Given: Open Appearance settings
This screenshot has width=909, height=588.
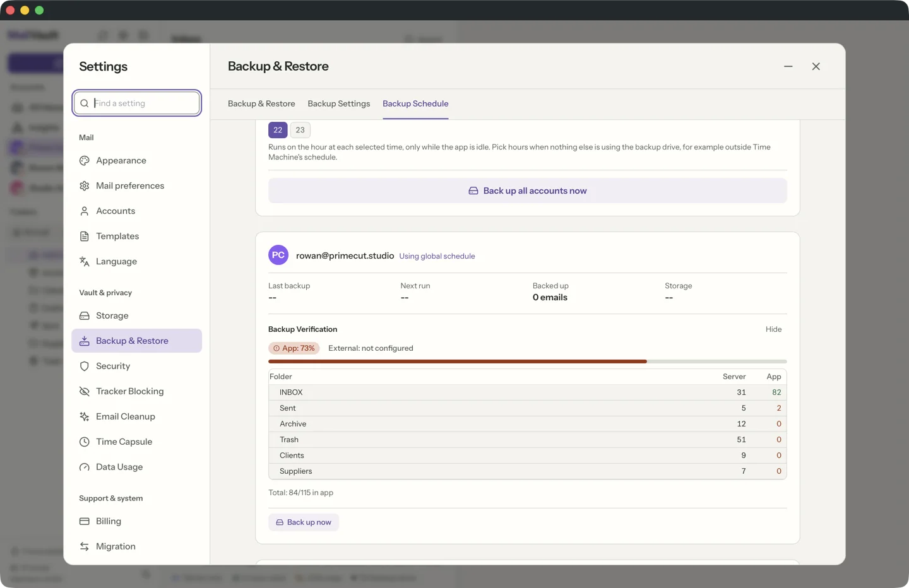Looking at the screenshot, I should tap(137, 161).
